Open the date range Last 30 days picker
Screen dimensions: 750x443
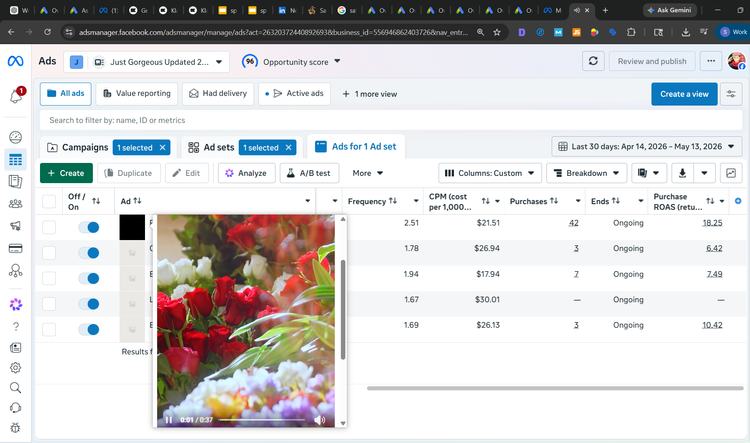[x=647, y=146]
